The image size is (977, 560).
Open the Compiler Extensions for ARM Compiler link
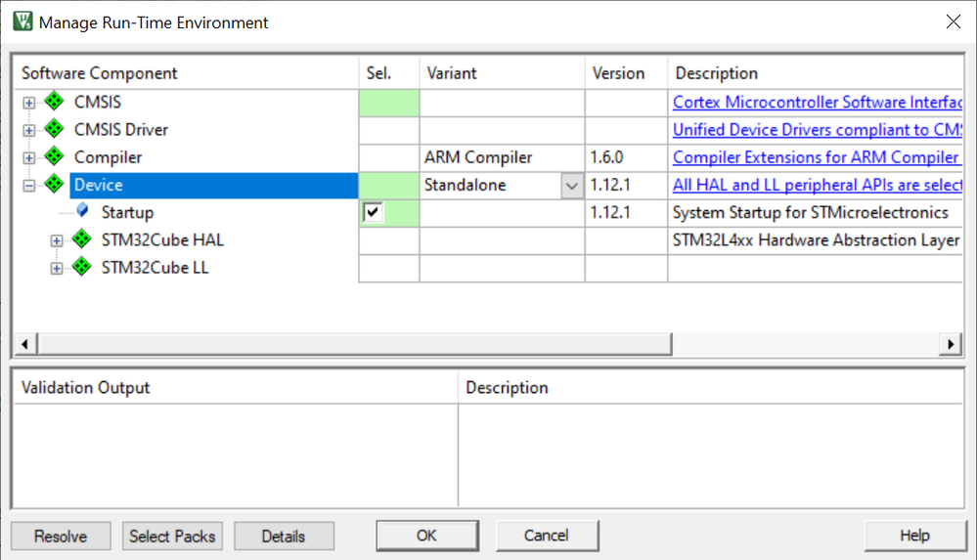coord(816,157)
